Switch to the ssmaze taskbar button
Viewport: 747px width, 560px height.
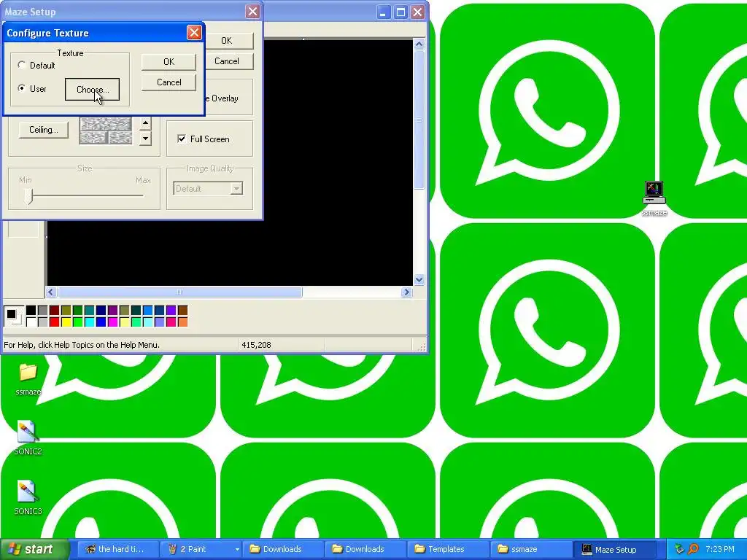click(531, 549)
